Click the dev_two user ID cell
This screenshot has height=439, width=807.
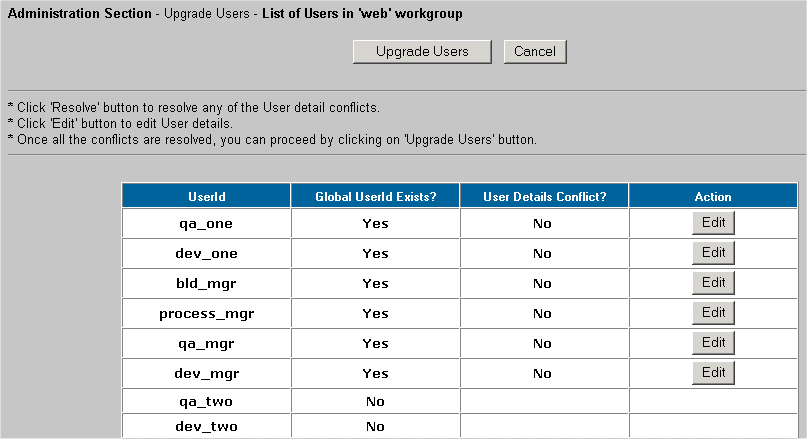pos(206,427)
